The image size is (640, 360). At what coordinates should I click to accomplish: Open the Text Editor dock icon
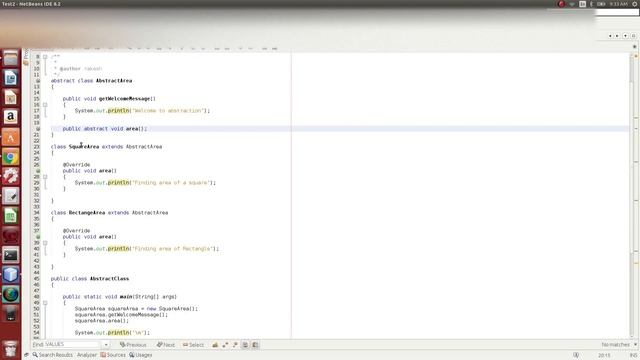(x=11, y=196)
